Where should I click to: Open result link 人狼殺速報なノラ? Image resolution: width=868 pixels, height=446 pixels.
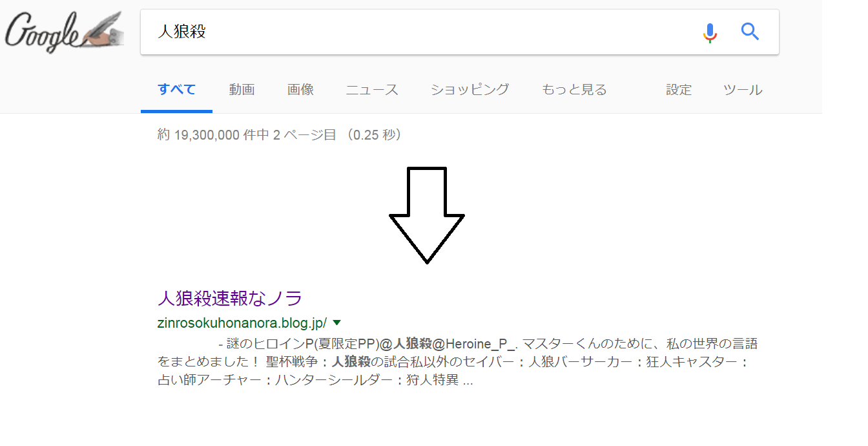tap(230, 298)
